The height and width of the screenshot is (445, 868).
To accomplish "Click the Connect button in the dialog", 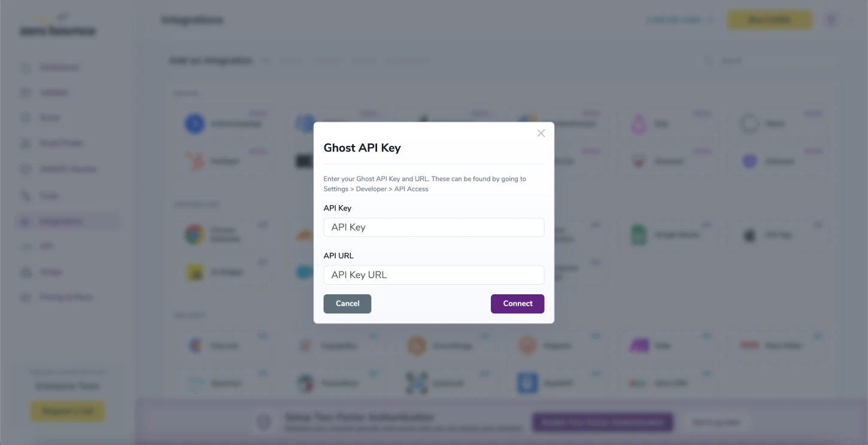I will [x=517, y=303].
